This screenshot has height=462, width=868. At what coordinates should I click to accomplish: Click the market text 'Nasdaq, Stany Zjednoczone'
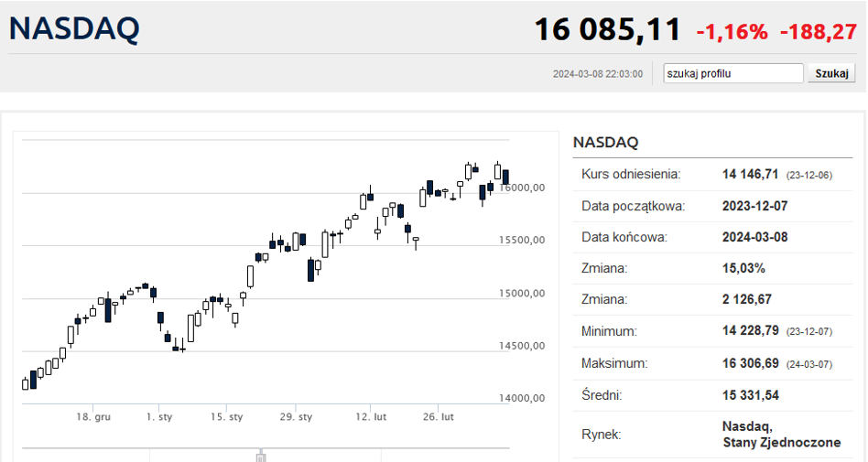[x=781, y=435]
